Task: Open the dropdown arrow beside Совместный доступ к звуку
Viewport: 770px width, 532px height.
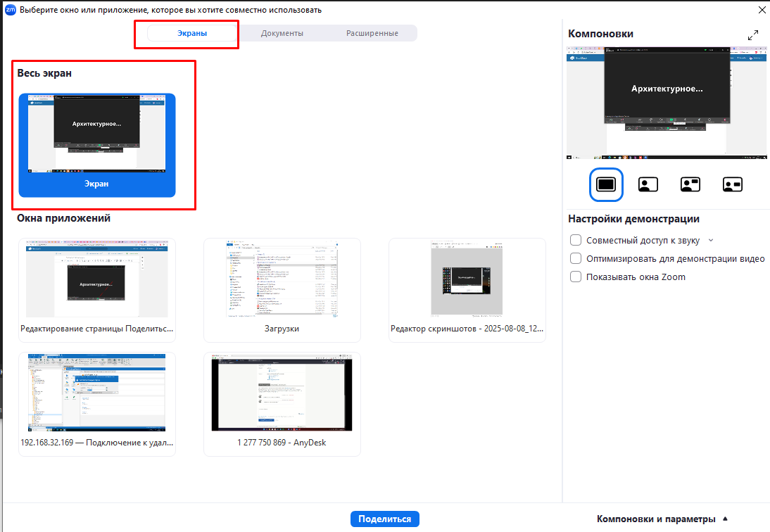Action: coord(711,241)
